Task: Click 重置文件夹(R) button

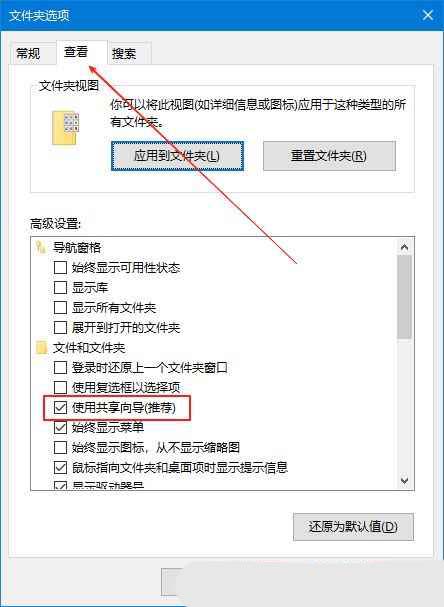Action: point(329,156)
